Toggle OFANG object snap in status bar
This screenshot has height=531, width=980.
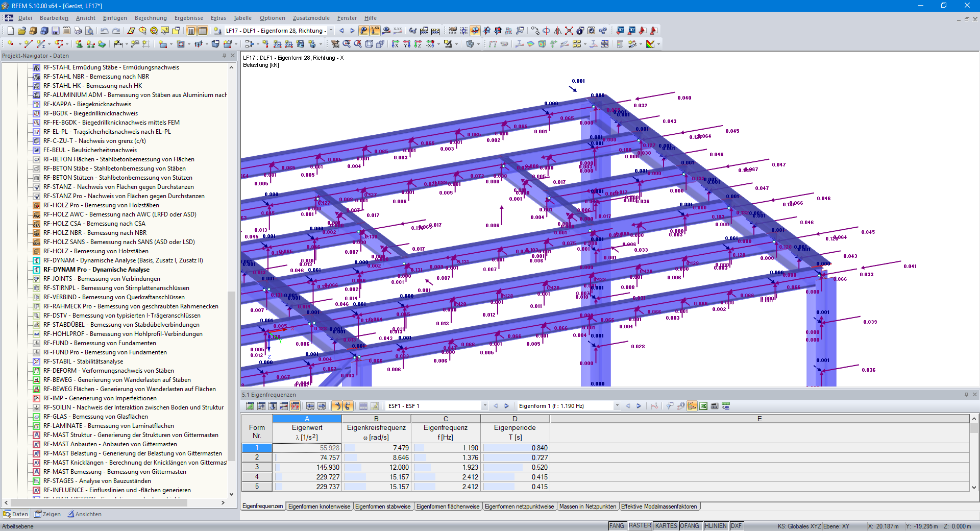[690, 526]
